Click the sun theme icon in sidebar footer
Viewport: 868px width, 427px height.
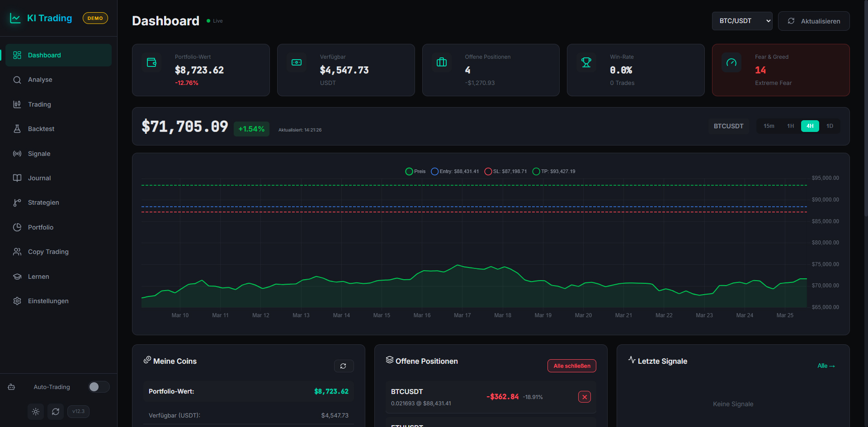click(36, 412)
